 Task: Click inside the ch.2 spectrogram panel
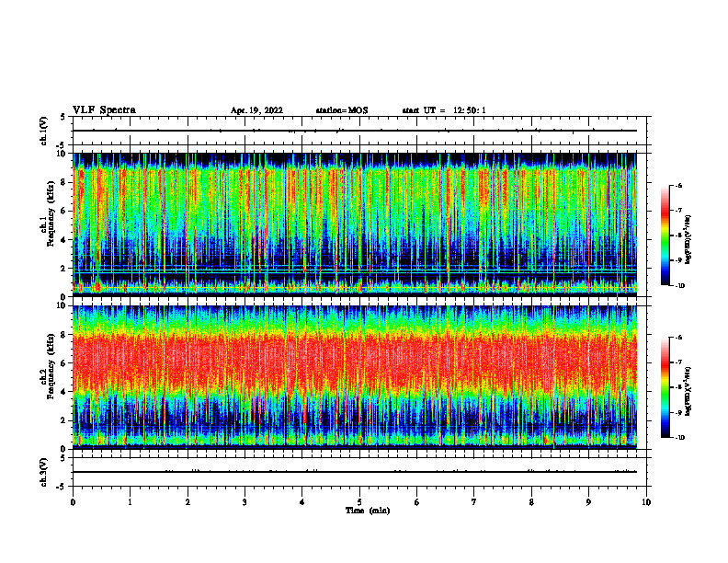pyautogui.click(x=355, y=377)
